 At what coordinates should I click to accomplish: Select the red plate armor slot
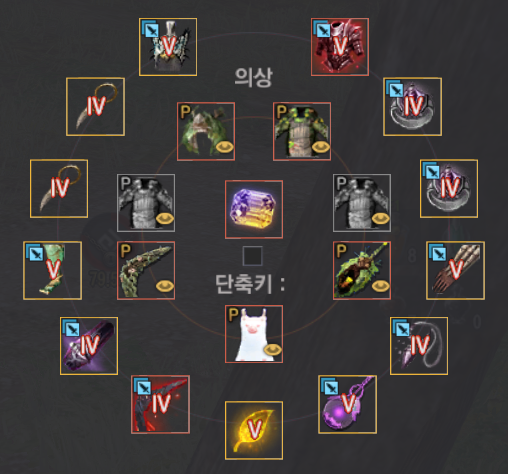(x=340, y=47)
